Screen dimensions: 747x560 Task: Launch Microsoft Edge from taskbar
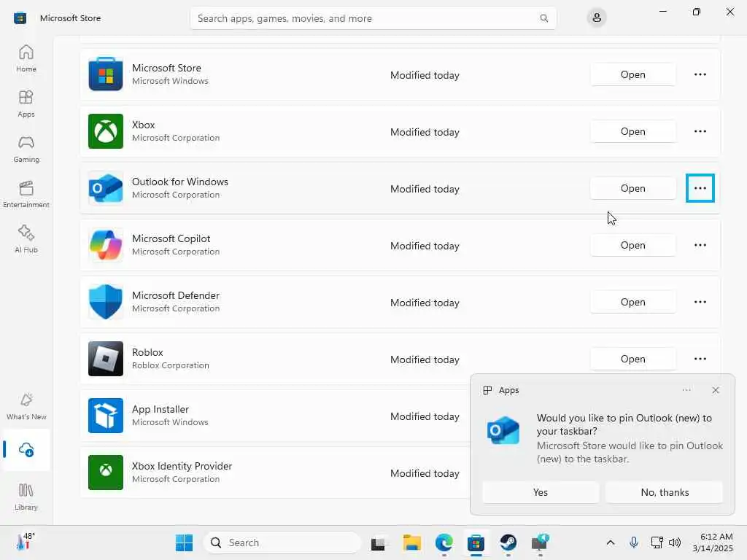coord(444,542)
